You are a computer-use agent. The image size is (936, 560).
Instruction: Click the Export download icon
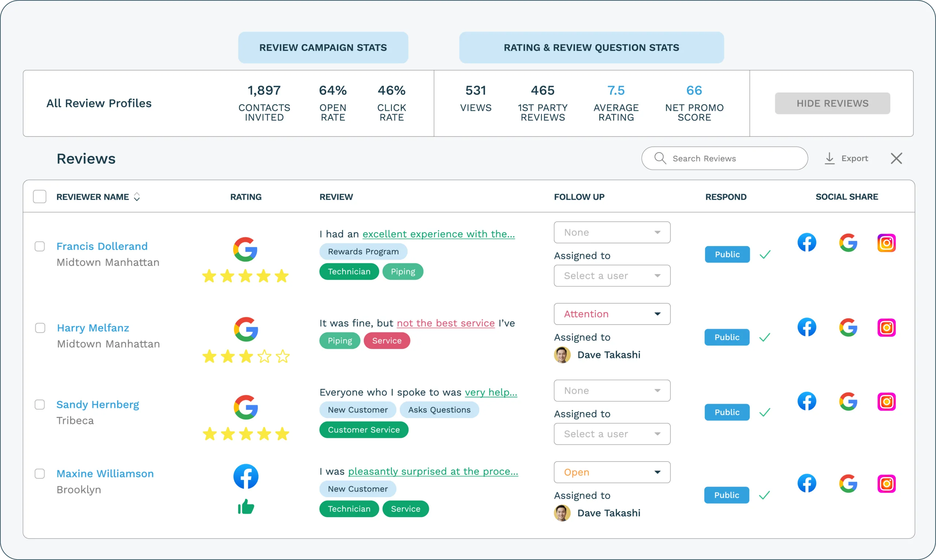point(829,158)
